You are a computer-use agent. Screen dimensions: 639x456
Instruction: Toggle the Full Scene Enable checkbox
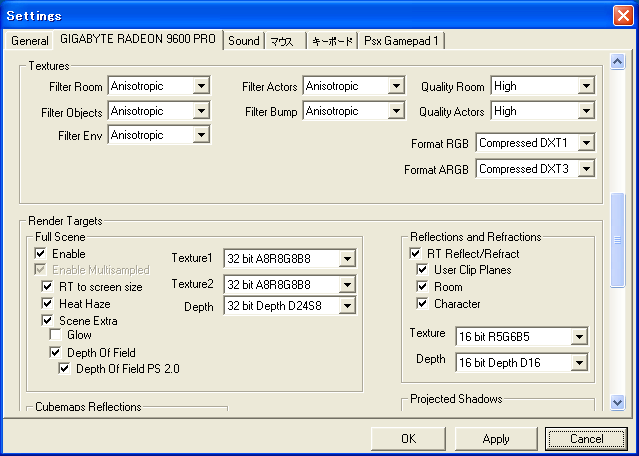click(x=41, y=254)
